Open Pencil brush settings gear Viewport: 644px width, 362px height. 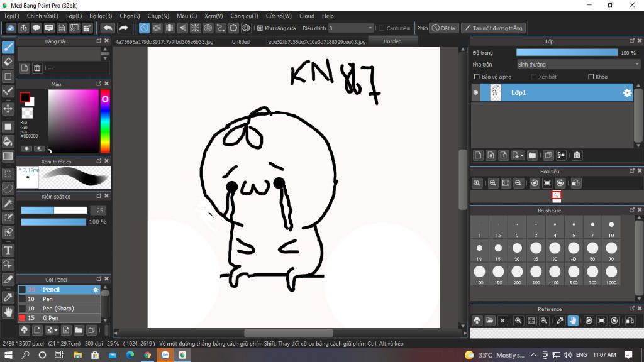pyautogui.click(x=96, y=290)
